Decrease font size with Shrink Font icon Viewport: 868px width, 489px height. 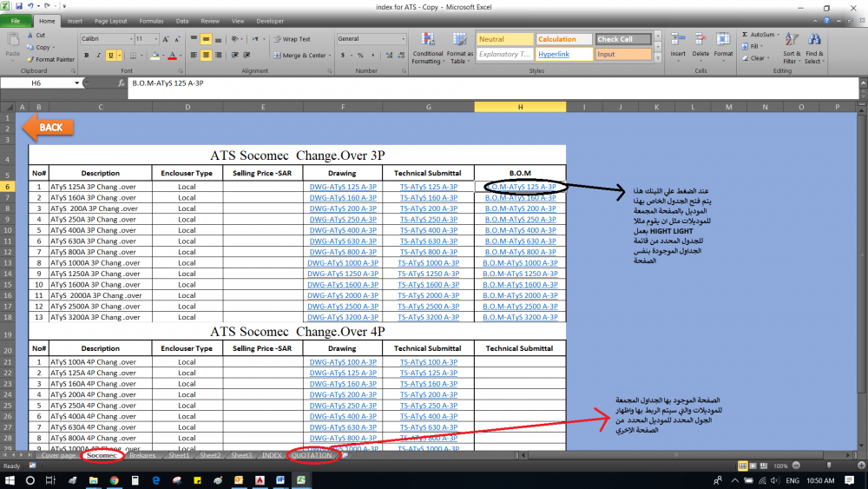click(177, 39)
